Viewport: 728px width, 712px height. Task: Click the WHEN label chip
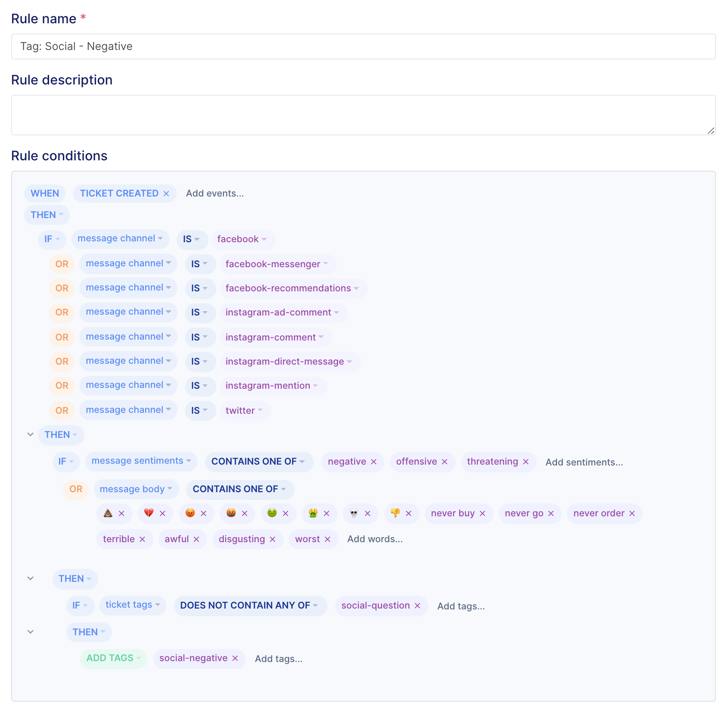pyautogui.click(x=45, y=194)
